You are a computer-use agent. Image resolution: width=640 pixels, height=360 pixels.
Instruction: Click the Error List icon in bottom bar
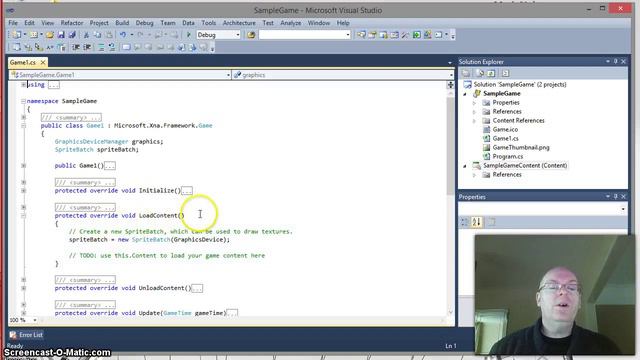click(13, 335)
